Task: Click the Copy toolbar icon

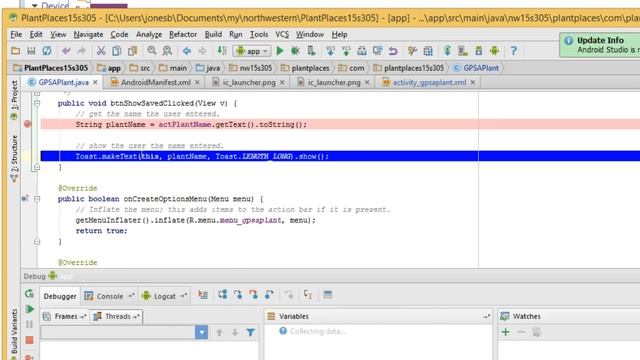Action: click(x=117, y=51)
